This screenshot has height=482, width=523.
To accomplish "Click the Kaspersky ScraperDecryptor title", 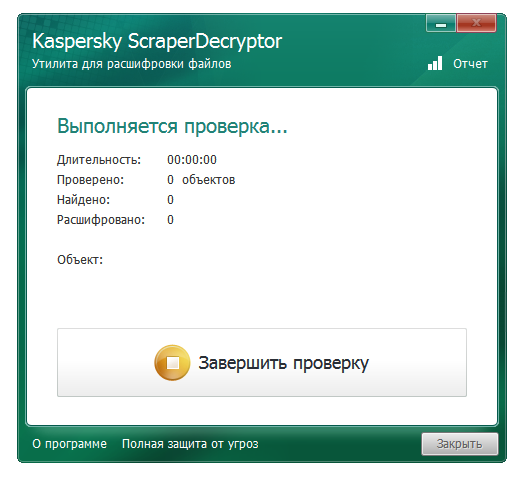I will point(157,42).
